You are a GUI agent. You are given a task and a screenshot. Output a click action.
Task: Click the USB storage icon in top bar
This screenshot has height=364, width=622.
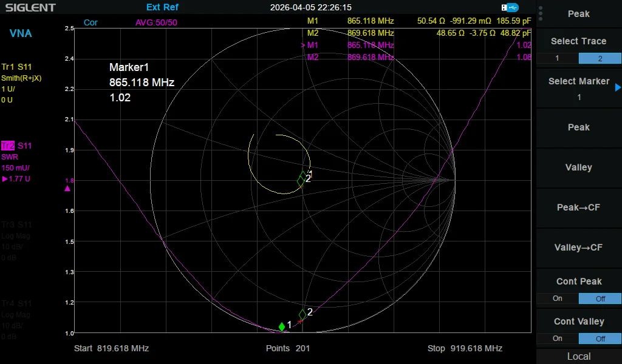510,7
